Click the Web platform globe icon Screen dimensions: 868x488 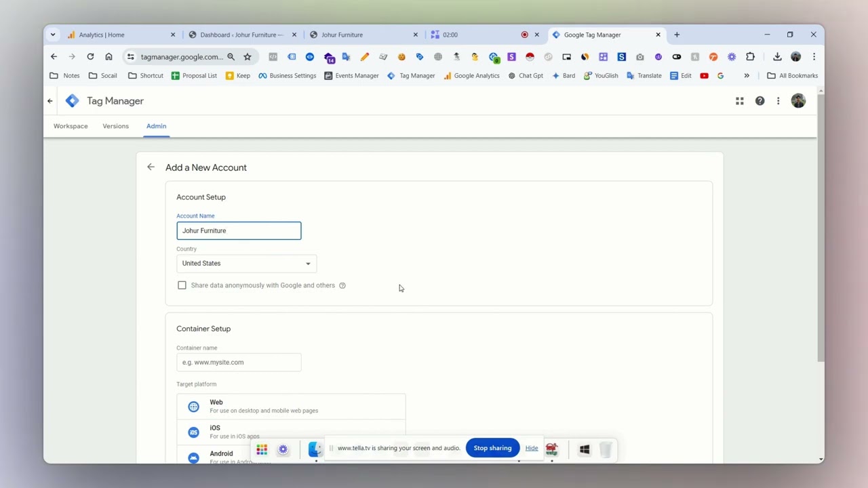(194, 407)
